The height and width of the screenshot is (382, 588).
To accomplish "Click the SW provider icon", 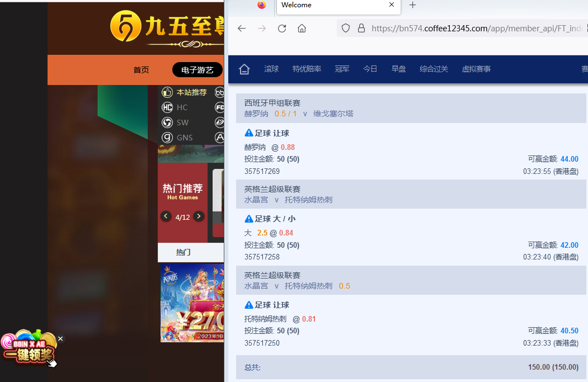I will click(167, 122).
